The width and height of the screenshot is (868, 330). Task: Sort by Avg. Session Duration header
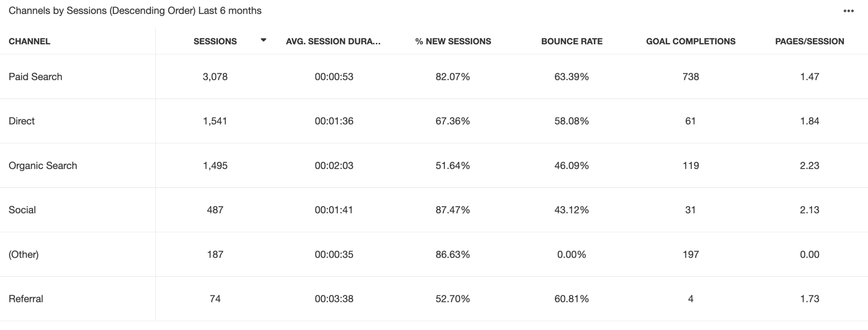(x=334, y=41)
